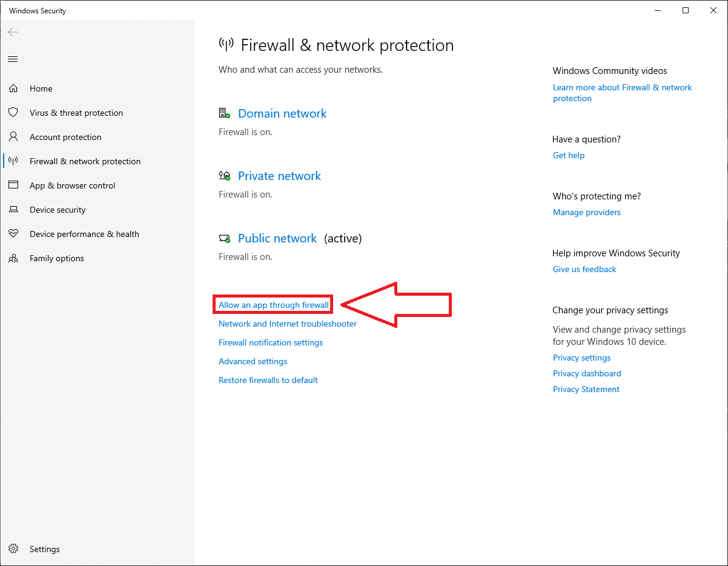Screen dimensions: 728x566
Task: Select Account protection in sidebar
Action: click(65, 137)
